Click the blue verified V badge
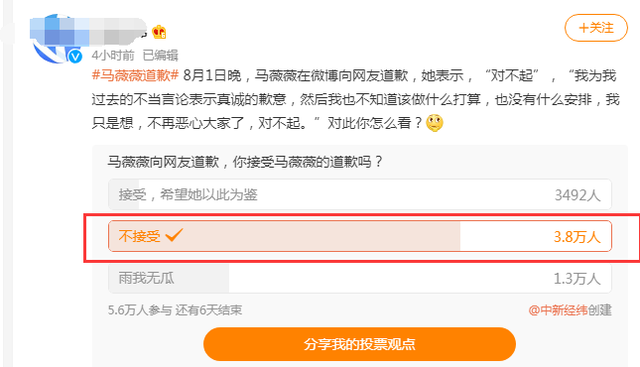 [x=75, y=56]
